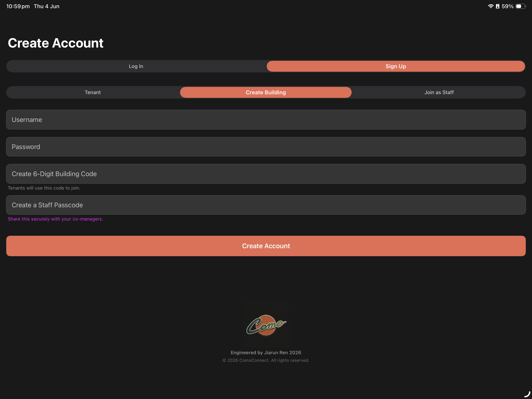Tap the contact badge status icon
Image resolution: width=532 pixels, height=399 pixels.
click(498, 6)
